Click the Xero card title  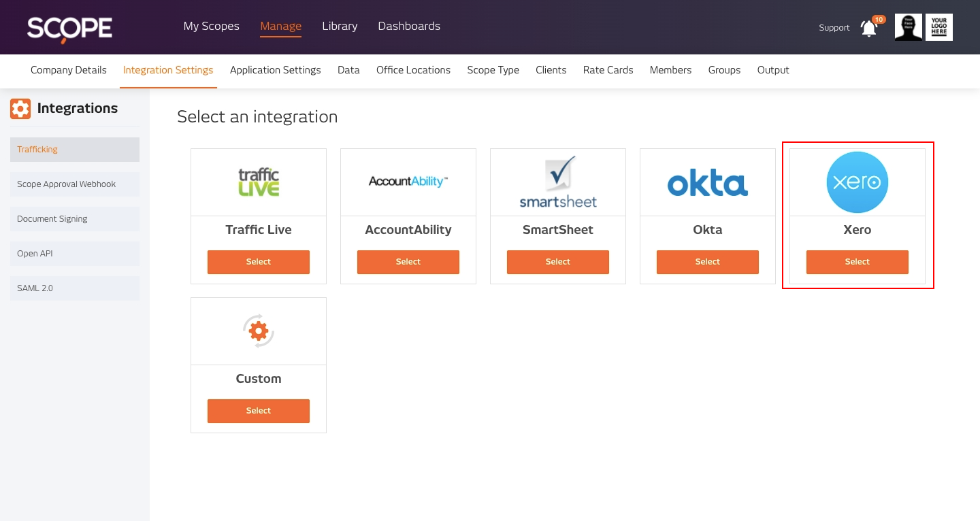point(857,230)
